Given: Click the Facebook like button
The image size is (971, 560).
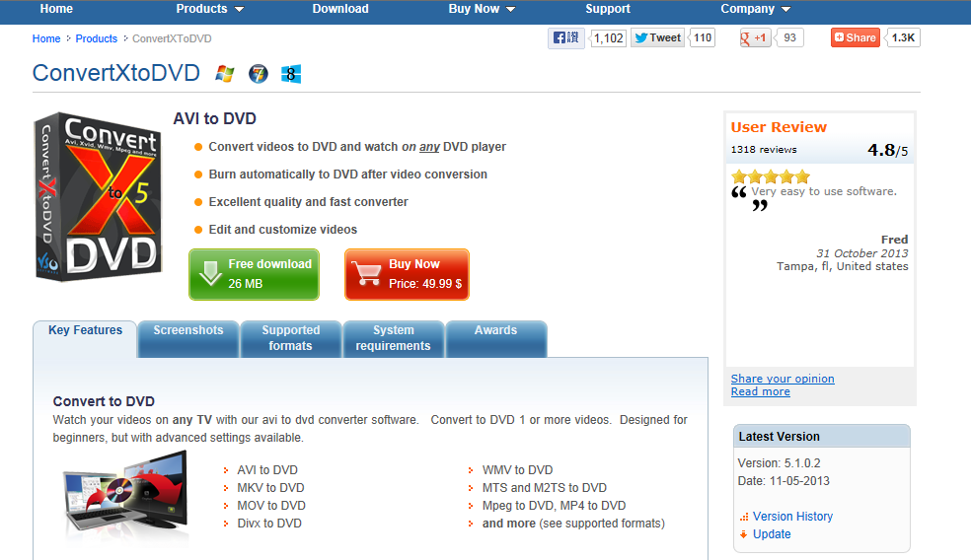Looking at the screenshot, I should point(566,37).
